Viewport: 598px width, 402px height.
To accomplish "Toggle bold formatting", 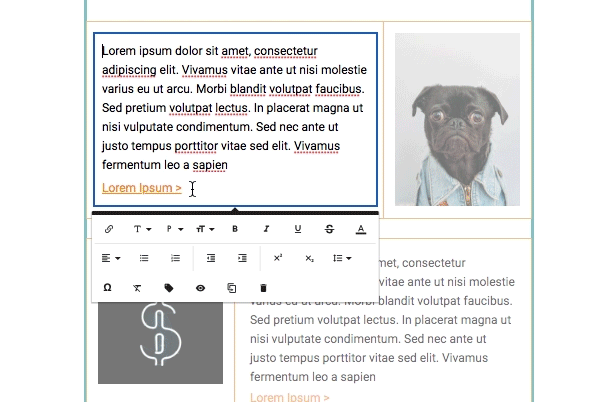I will click(235, 229).
